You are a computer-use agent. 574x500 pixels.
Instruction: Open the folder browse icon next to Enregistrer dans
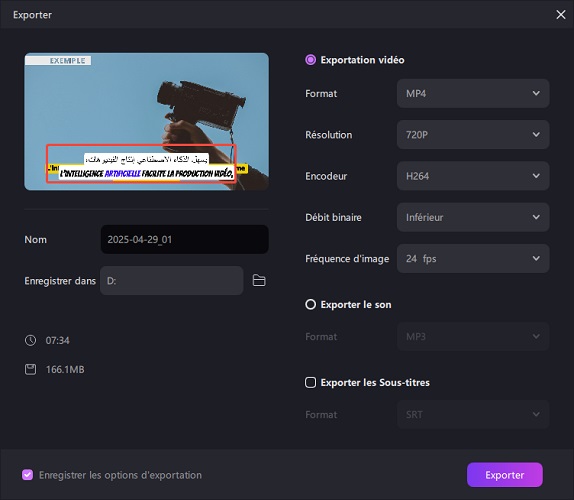point(259,280)
